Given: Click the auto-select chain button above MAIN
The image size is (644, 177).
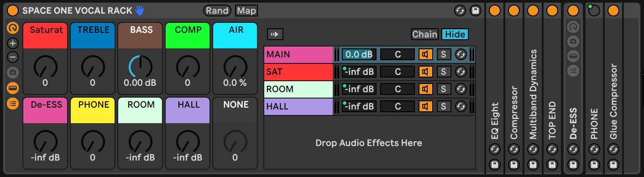Looking at the screenshot, I should click(x=276, y=34).
